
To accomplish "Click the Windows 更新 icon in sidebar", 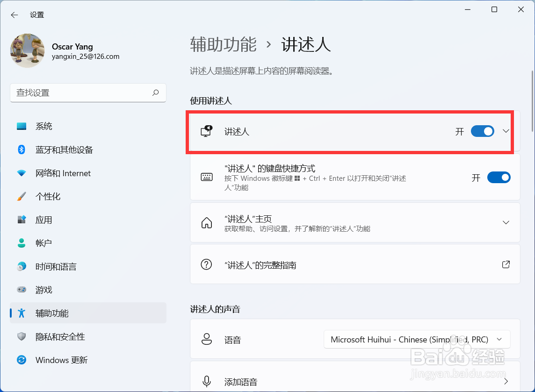I will click(22, 360).
